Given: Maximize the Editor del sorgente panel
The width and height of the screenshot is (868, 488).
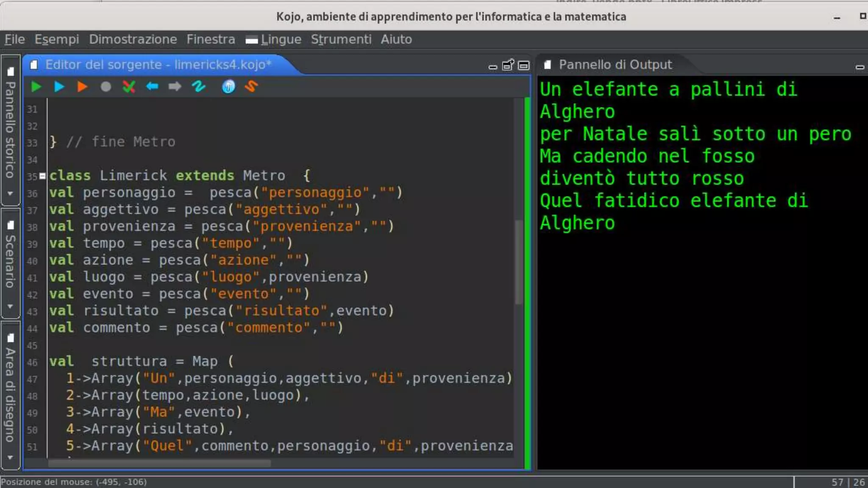Looking at the screenshot, I should (x=524, y=66).
